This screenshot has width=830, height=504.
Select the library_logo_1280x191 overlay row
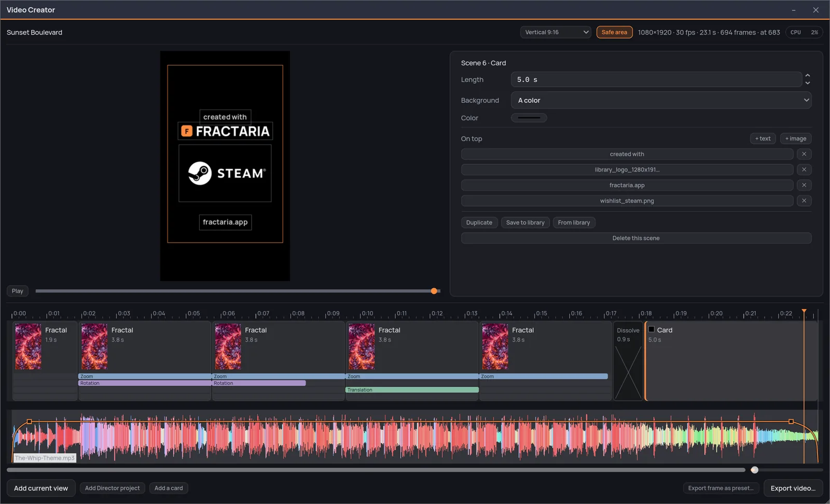pos(627,170)
